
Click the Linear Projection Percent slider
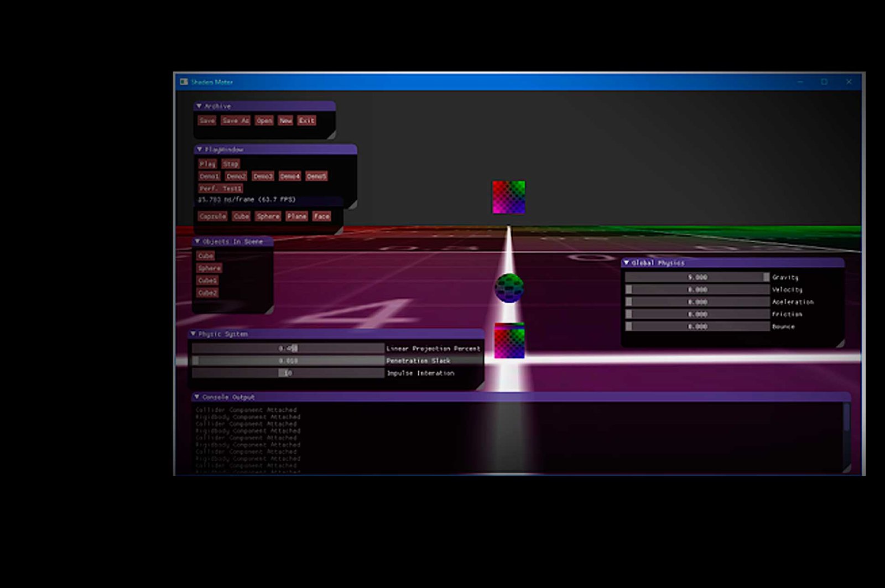[x=288, y=348]
